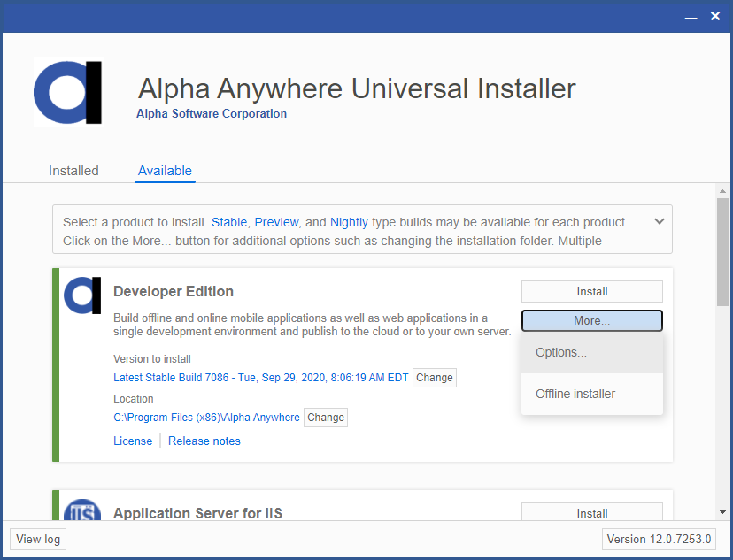Click the Alpha Anywhere Universal Installer title

tap(357, 88)
